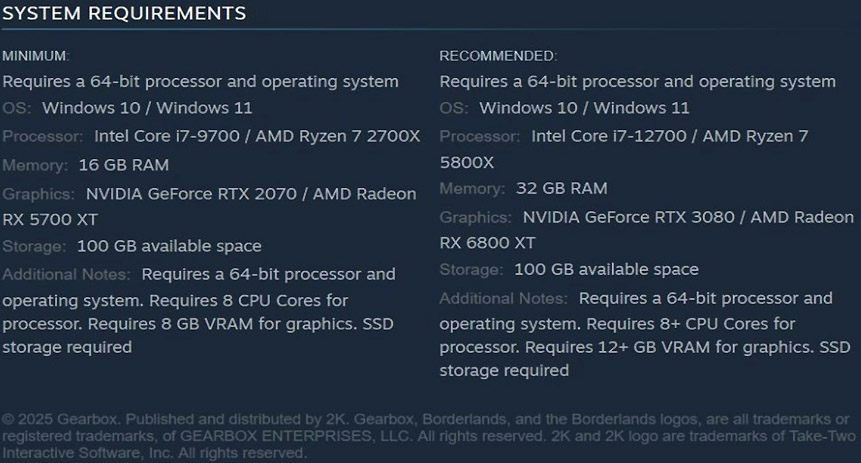
Task: Click the RX 5700 XT text
Action: [49, 219]
